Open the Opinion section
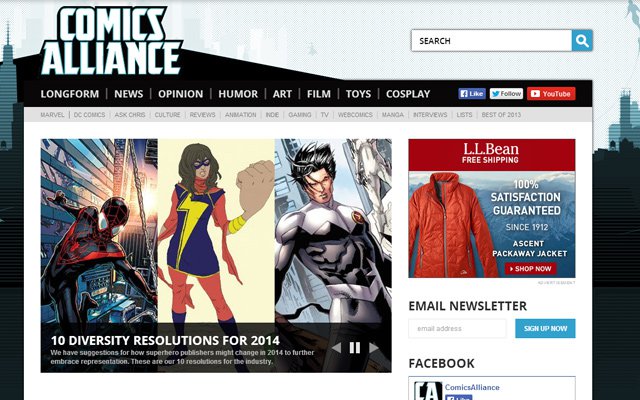 pyautogui.click(x=180, y=94)
